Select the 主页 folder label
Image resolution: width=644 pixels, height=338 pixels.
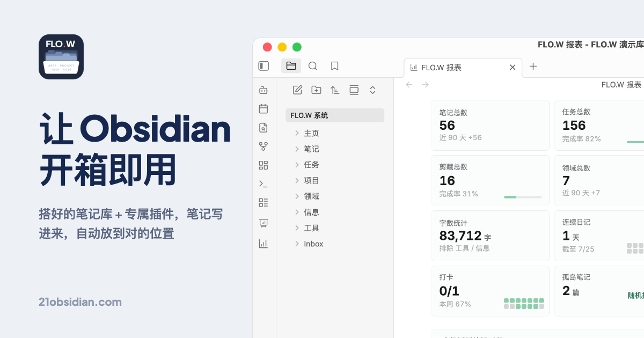coord(311,133)
